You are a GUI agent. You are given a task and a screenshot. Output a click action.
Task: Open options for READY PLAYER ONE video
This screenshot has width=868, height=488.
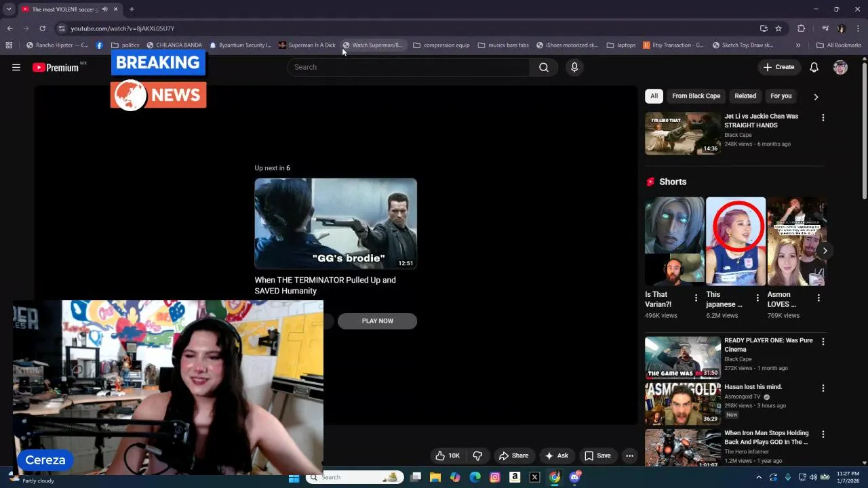coord(823,342)
